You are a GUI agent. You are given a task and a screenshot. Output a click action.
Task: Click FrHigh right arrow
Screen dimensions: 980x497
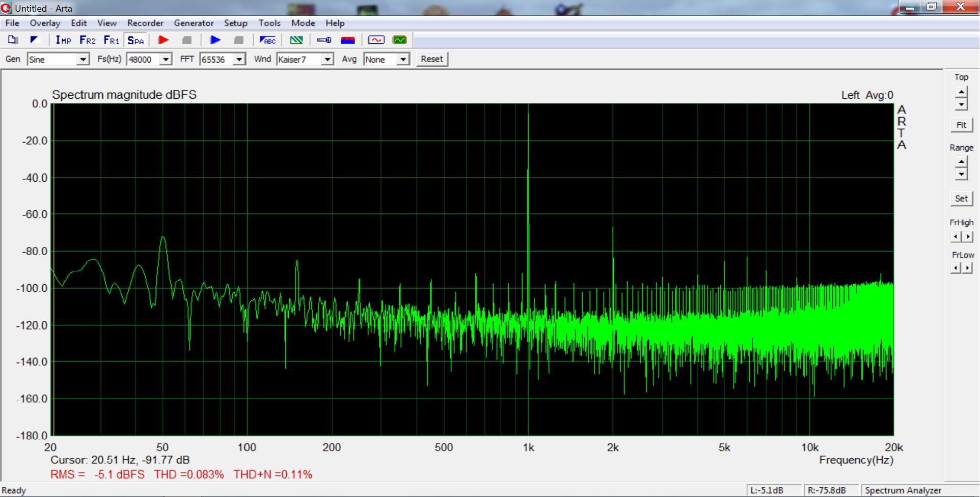(x=968, y=237)
